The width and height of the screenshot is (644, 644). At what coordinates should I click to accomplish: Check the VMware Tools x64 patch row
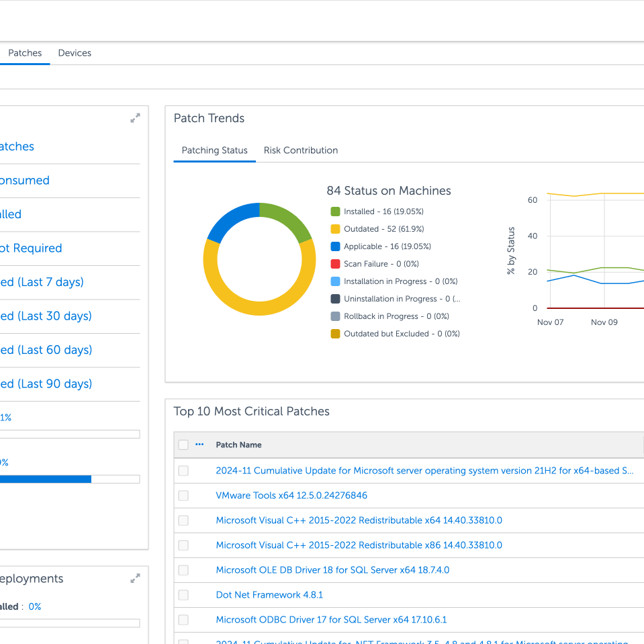(x=183, y=496)
